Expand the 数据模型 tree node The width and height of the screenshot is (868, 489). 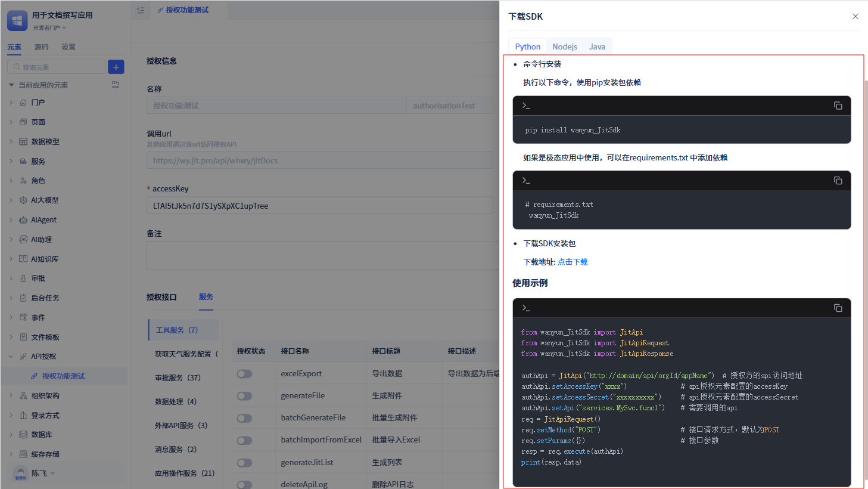pos(11,142)
